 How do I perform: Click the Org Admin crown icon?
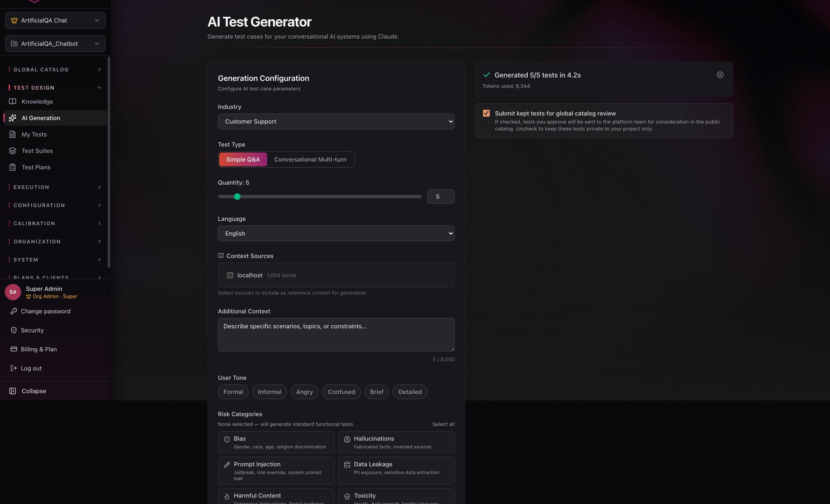(x=29, y=296)
